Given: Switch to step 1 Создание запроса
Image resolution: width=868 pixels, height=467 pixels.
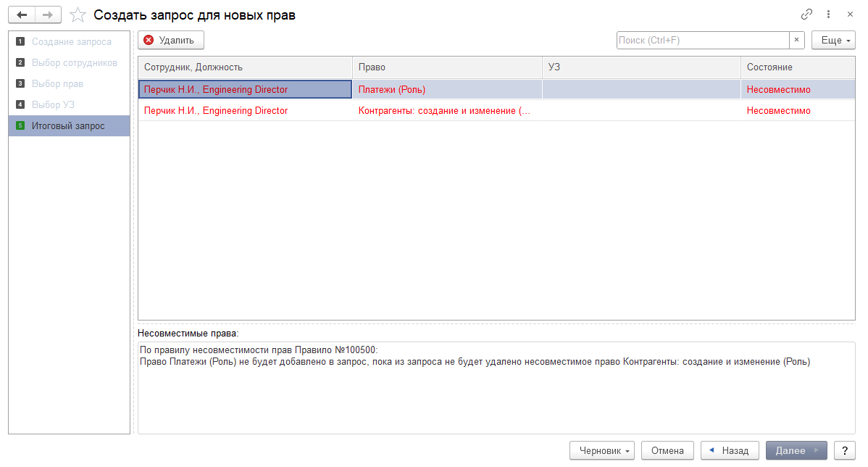Looking at the screenshot, I should click(70, 41).
